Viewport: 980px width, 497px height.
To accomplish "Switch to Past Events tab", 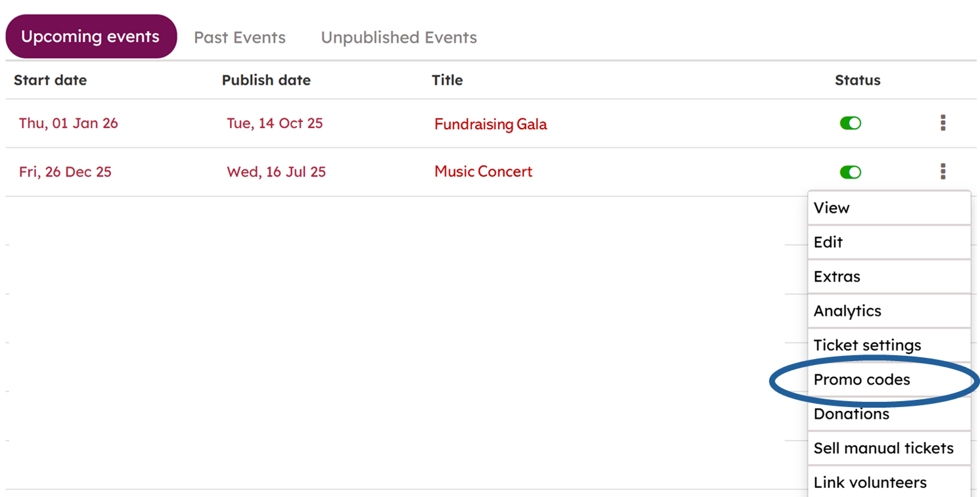I will tap(240, 37).
